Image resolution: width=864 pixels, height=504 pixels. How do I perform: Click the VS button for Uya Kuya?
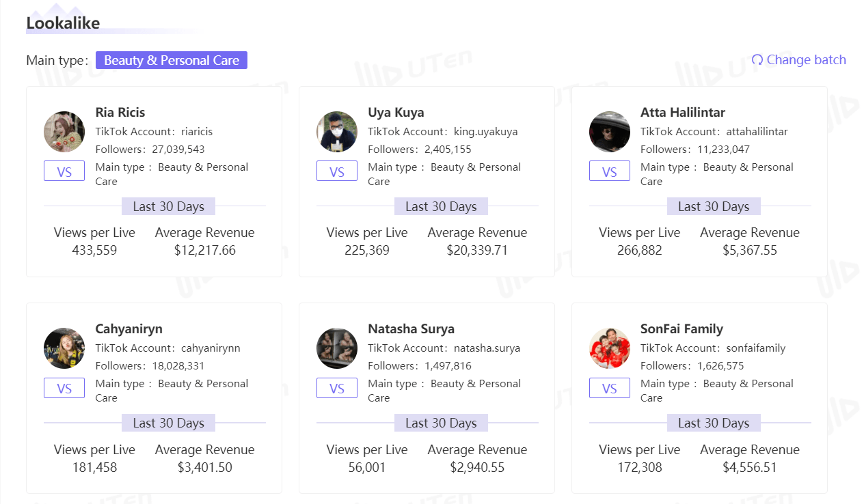(x=337, y=171)
